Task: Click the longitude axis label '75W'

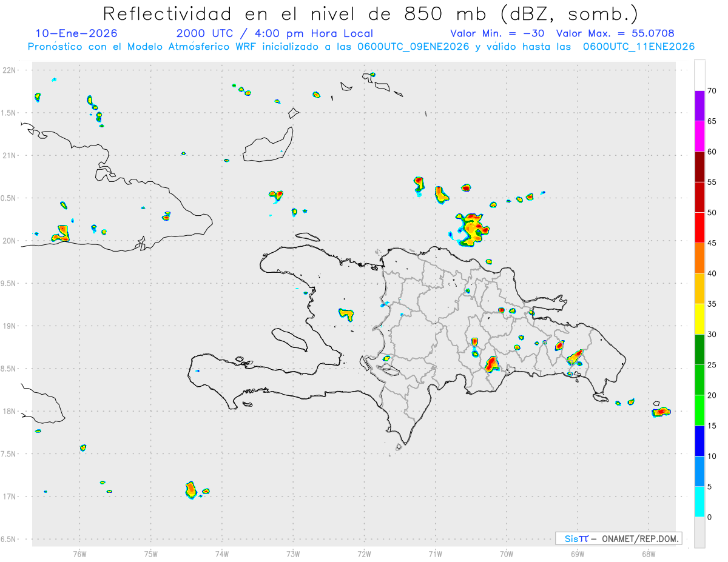Action: [151, 554]
